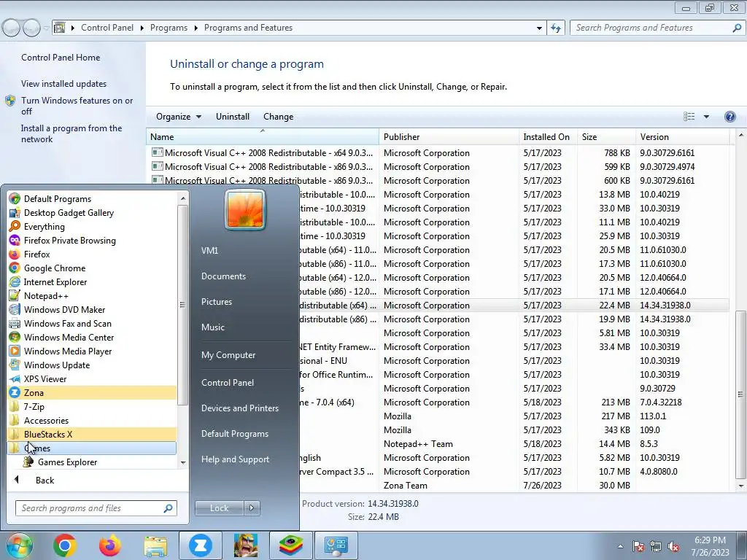
Task: Click the Search Programs and Features field
Action: click(x=657, y=28)
